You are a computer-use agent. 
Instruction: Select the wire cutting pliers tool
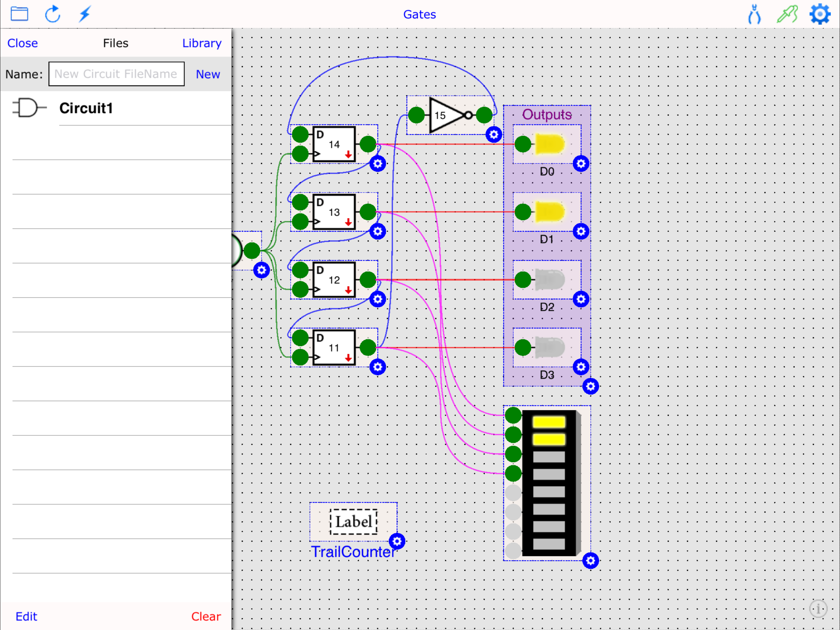[754, 14]
